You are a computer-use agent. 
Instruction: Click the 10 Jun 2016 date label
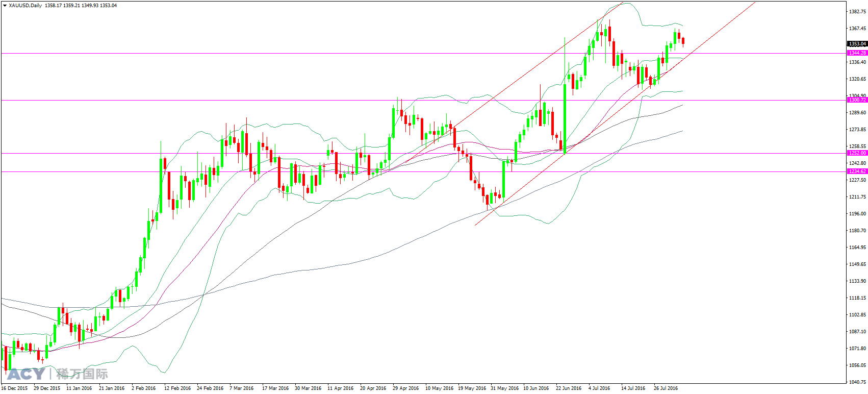point(537,388)
